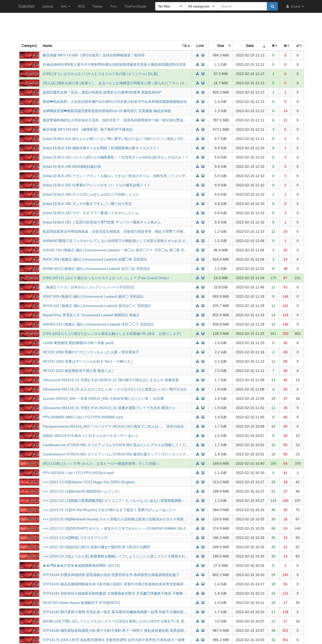Open magnet link for 16.7 MiB row

click(203, 83)
